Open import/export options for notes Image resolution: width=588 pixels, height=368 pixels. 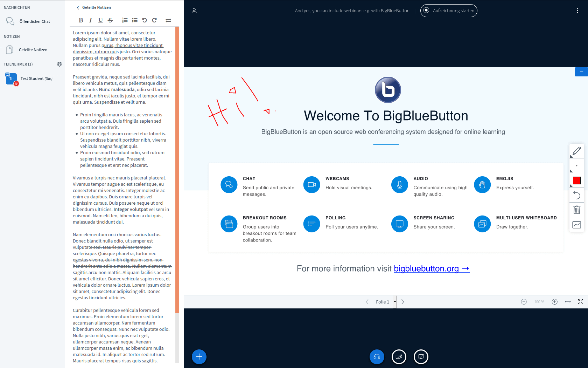click(x=168, y=20)
